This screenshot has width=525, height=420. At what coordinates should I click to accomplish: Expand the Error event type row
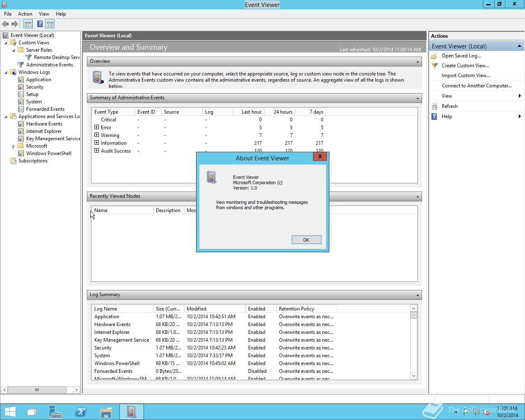(96, 127)
